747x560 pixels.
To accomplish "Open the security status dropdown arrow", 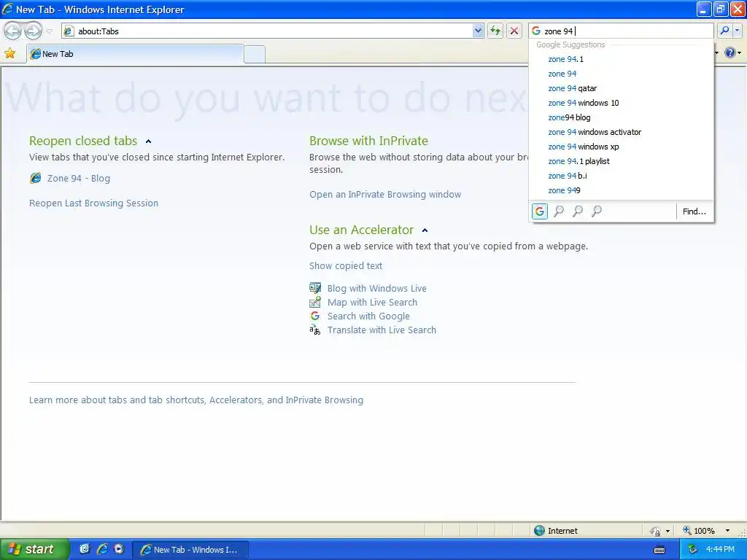I will point(667,531).
